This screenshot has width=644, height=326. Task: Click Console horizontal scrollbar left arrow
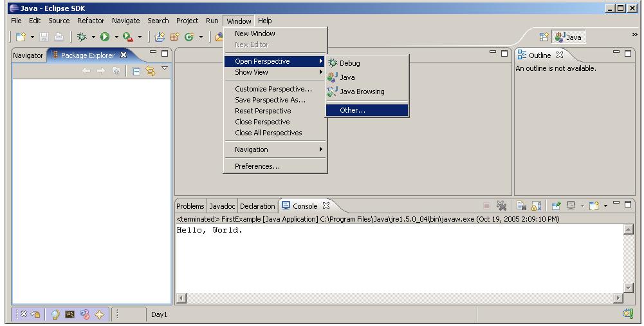[181, 298]
